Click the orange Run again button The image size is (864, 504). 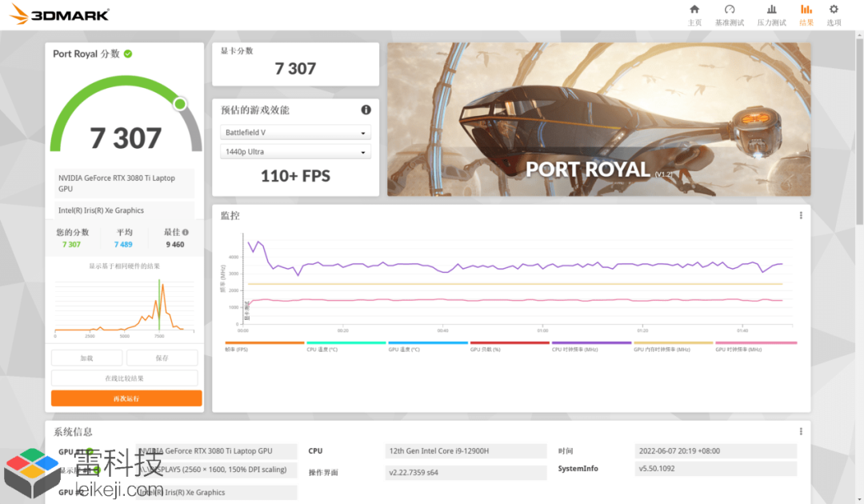126,398
